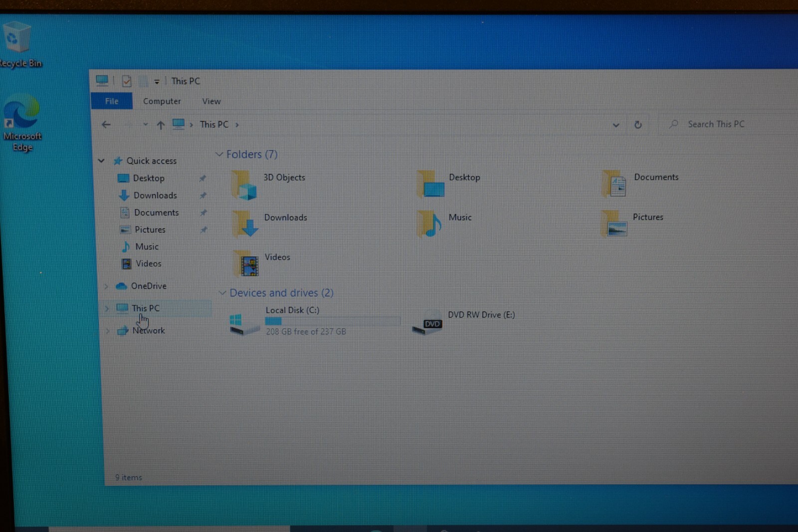
Task: Open the File ribbon tab
Action: [x=112, y=101]
